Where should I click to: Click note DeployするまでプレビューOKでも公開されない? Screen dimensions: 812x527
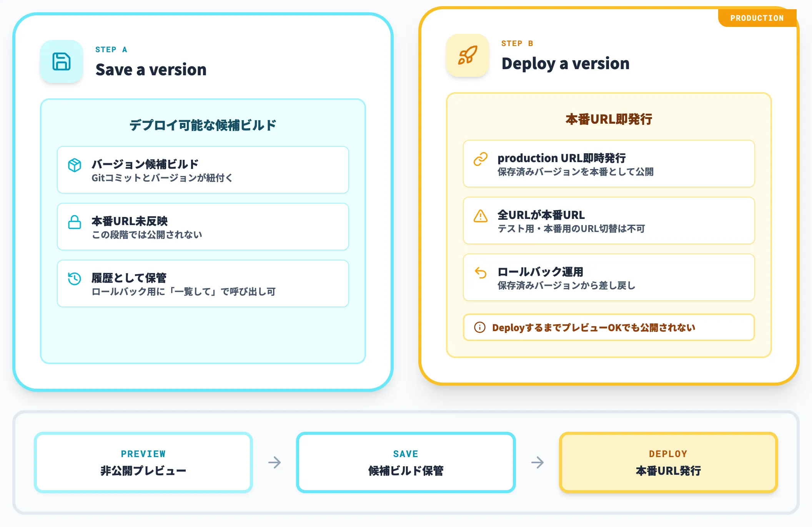[609, 327]
